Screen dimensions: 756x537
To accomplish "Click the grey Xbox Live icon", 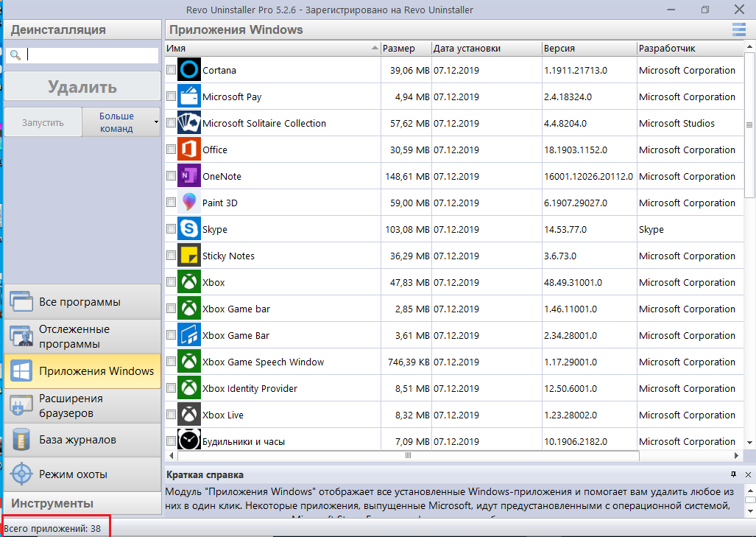I will 189,415.
